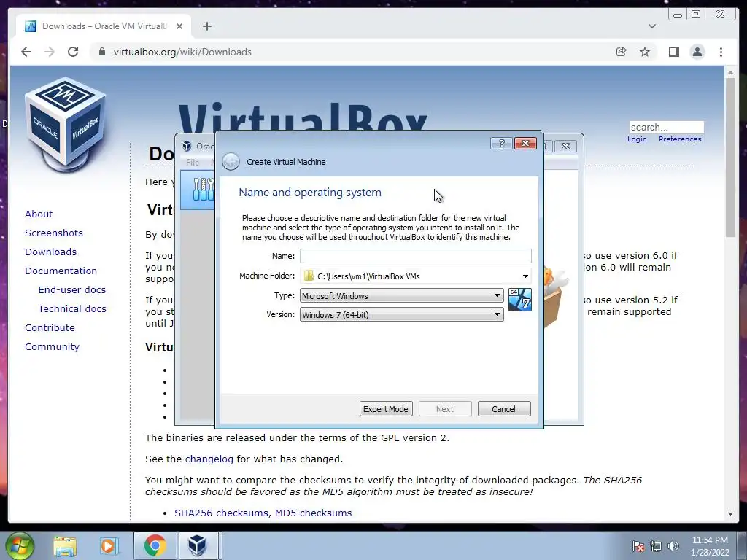Reload the VirtualBox downloads page
The height and width of the screenshot is (560, 747).
pos(73,52)
